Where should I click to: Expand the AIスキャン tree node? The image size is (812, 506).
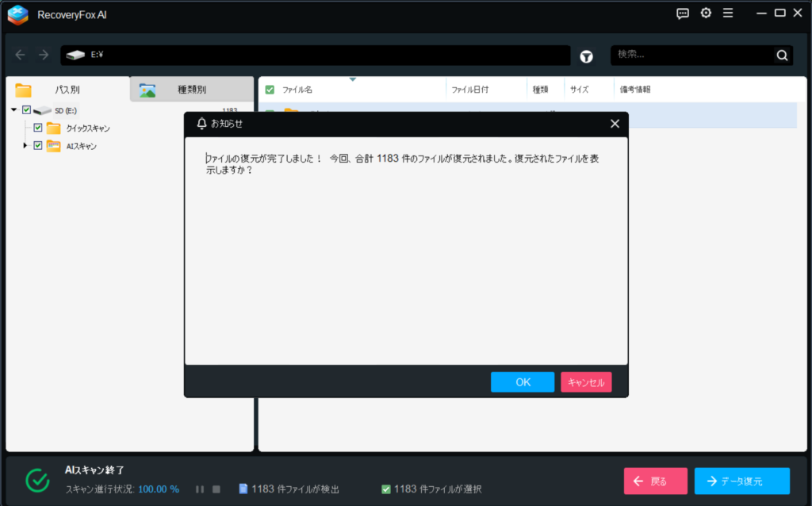click(x=25, y=146)
